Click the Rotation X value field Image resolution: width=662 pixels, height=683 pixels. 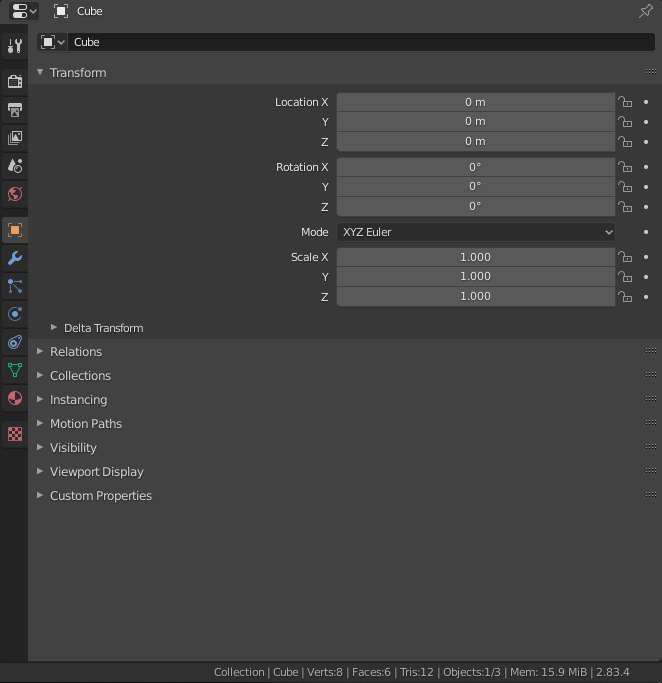coord(476,167)
